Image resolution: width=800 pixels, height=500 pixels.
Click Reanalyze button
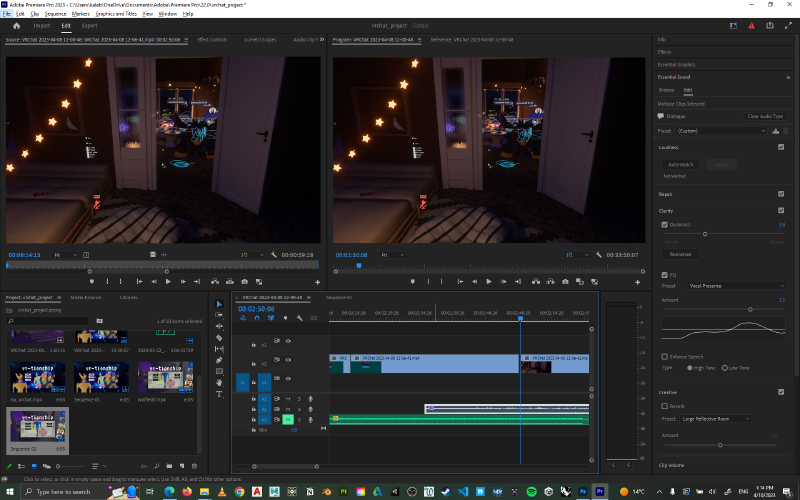point(680,254)
